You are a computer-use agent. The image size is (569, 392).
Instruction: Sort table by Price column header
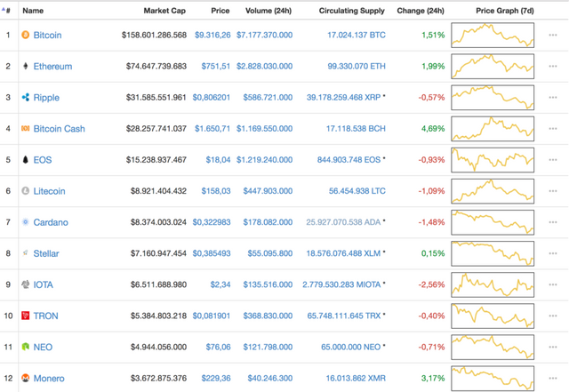pos(220,11)
